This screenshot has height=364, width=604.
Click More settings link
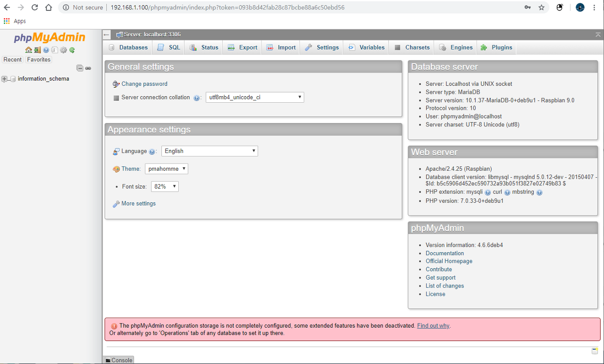[x=138, y=204]
